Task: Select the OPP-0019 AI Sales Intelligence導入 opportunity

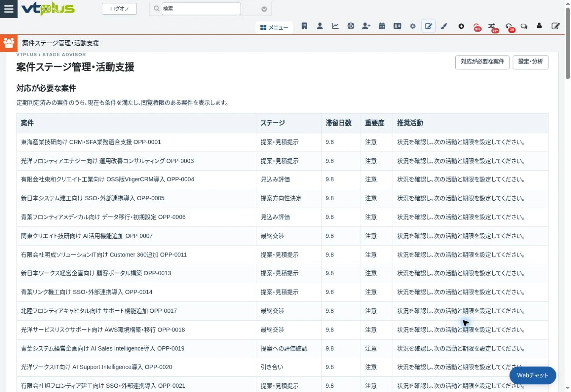Action: (282, 349)
